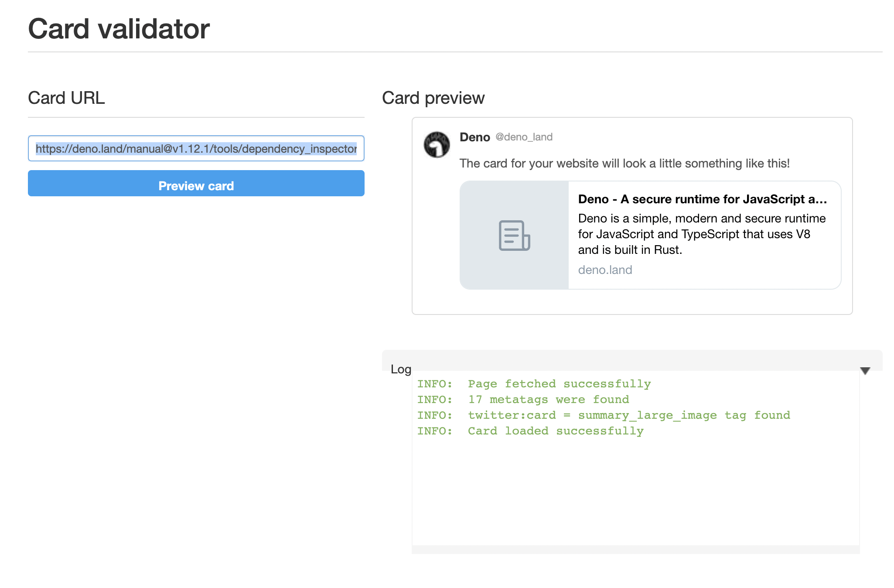Click the 'summary_large_image tag found' log line
Viewport: 894px width, 588px height.
click(x=604, y=415)
